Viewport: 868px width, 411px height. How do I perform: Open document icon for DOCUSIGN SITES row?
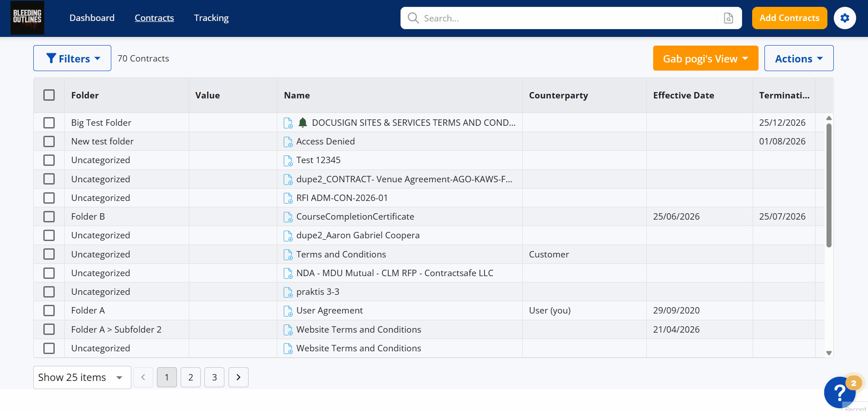coord(288,123)
